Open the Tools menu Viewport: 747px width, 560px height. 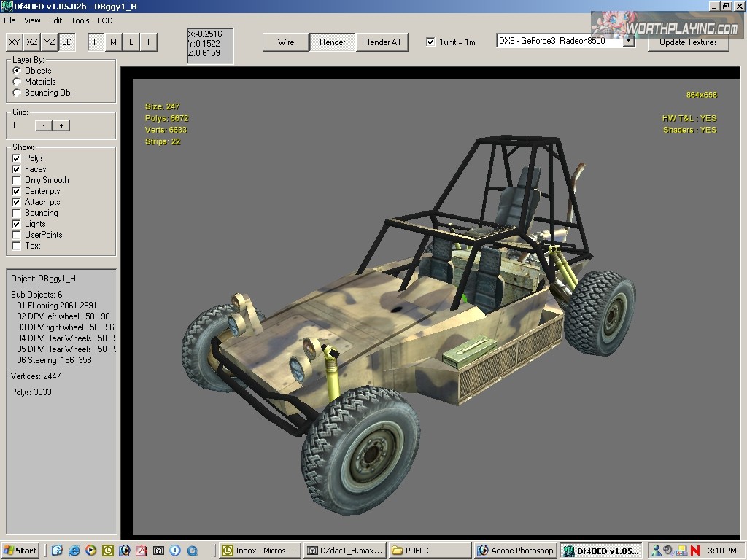pyautogui.click(x=80, y=20)
